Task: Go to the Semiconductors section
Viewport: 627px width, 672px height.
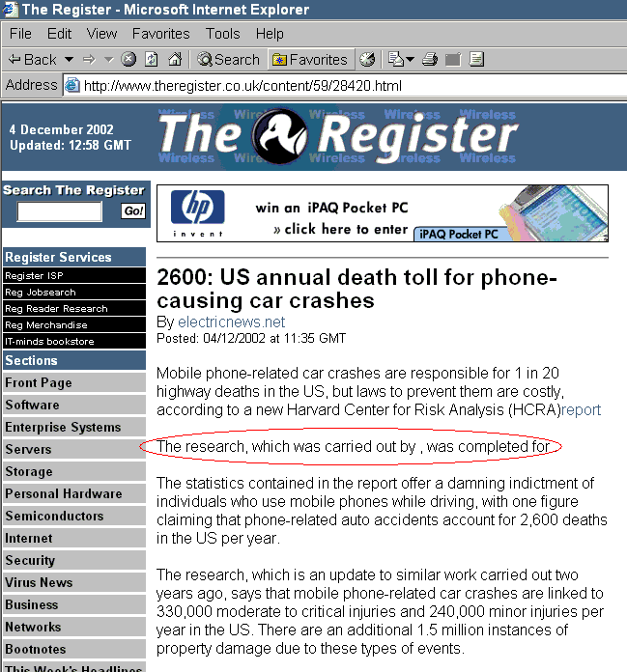Action: tap(74, 516)
